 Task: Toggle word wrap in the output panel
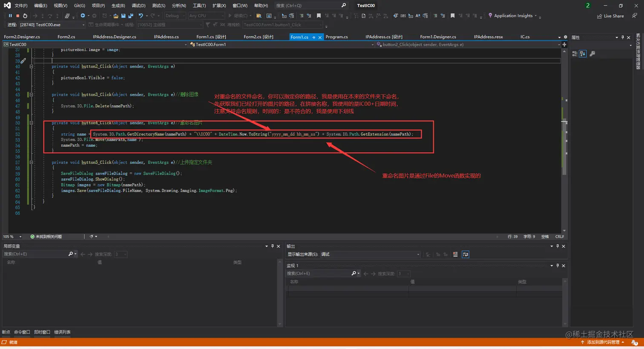pos(466,254)
